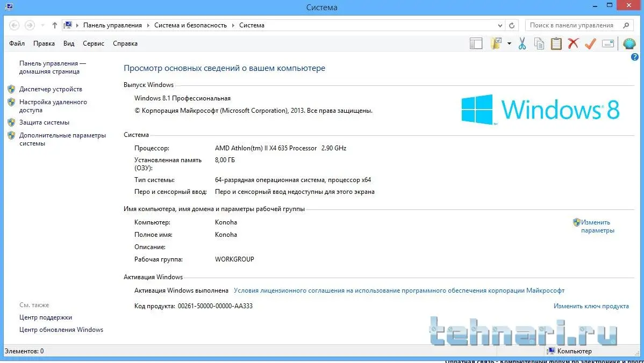Click the Back navigation arrow
This screenshot has height=363, width=644.
(15, 25)
